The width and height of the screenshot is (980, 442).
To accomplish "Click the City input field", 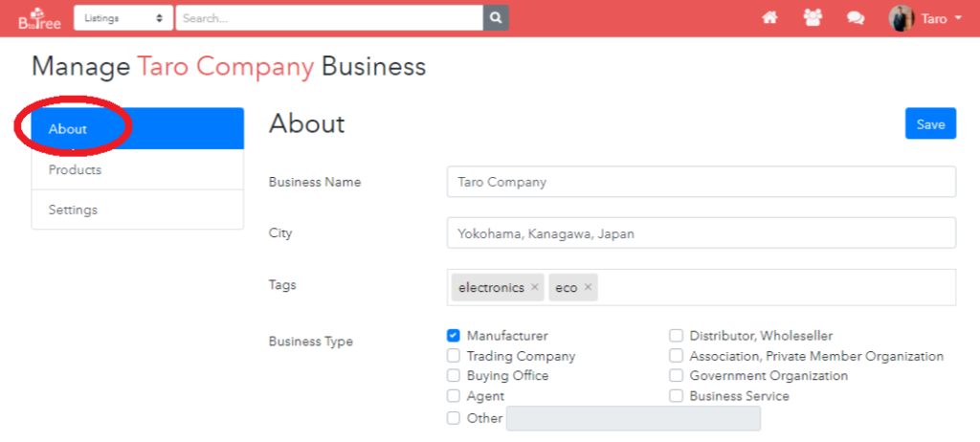I will pos(702,233).
